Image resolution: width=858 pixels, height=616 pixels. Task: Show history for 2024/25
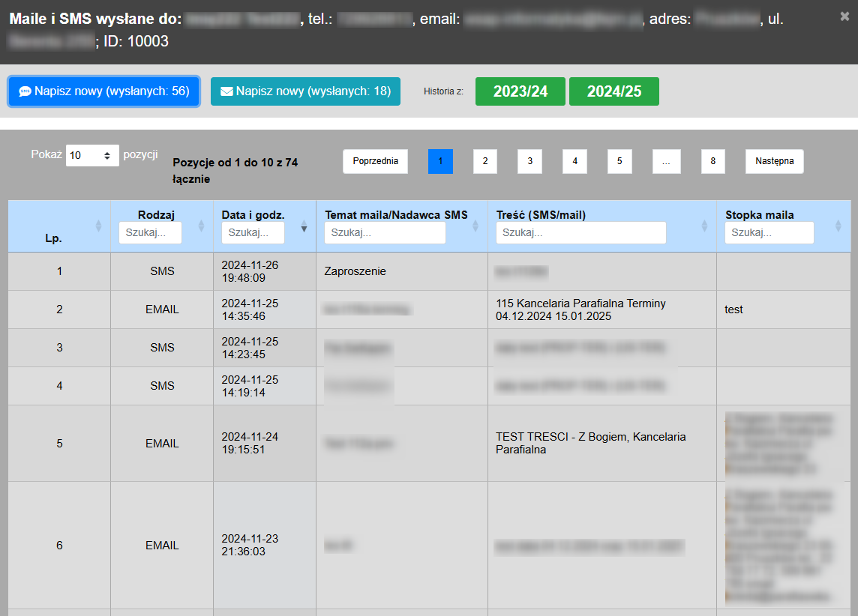pos(613,91)
